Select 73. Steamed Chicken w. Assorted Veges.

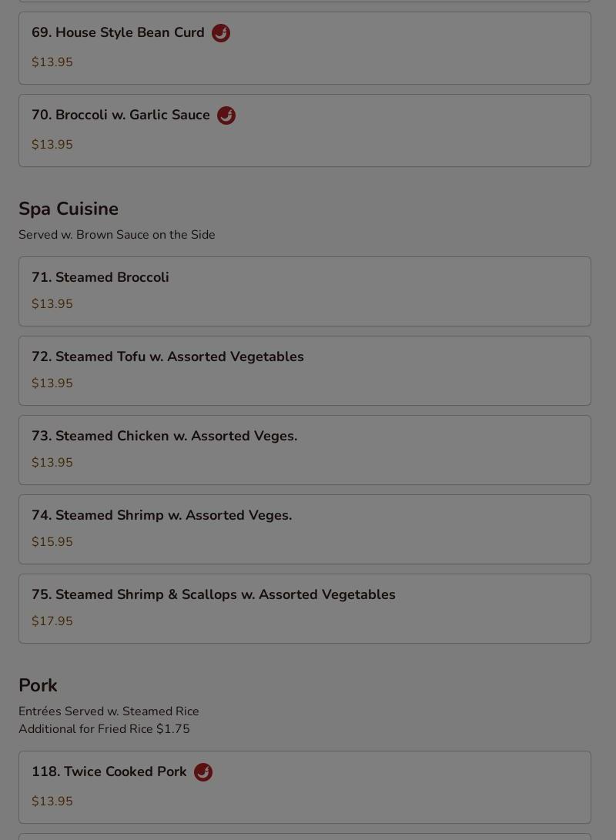point(305,450)
